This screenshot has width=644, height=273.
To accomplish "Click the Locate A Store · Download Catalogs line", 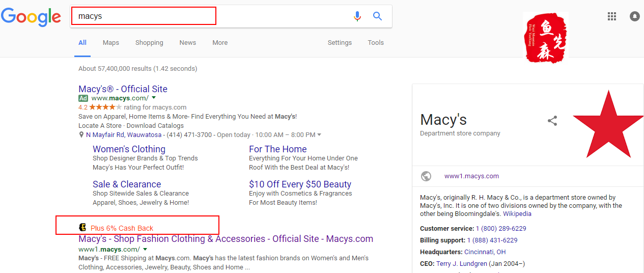I will click(x=131, y=126).
